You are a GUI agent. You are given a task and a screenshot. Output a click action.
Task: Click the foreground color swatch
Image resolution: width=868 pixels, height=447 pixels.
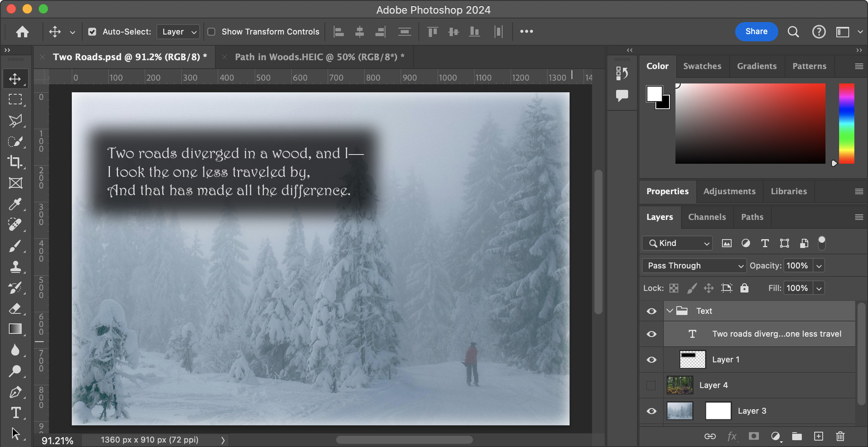[x=654, y=94]
